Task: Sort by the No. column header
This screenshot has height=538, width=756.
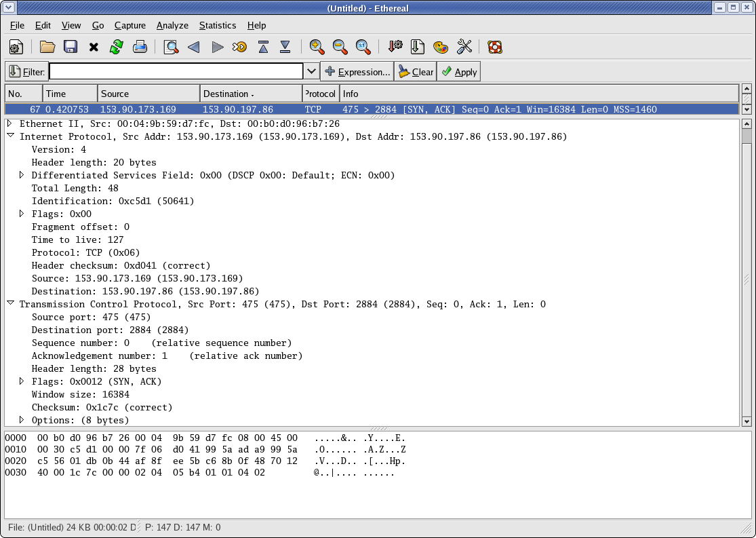Action: [x=24, y=94]
